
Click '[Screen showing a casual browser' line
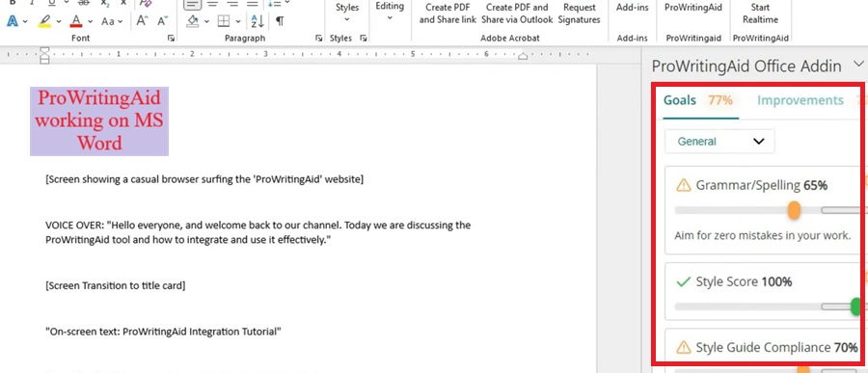[x=204, y=179]
